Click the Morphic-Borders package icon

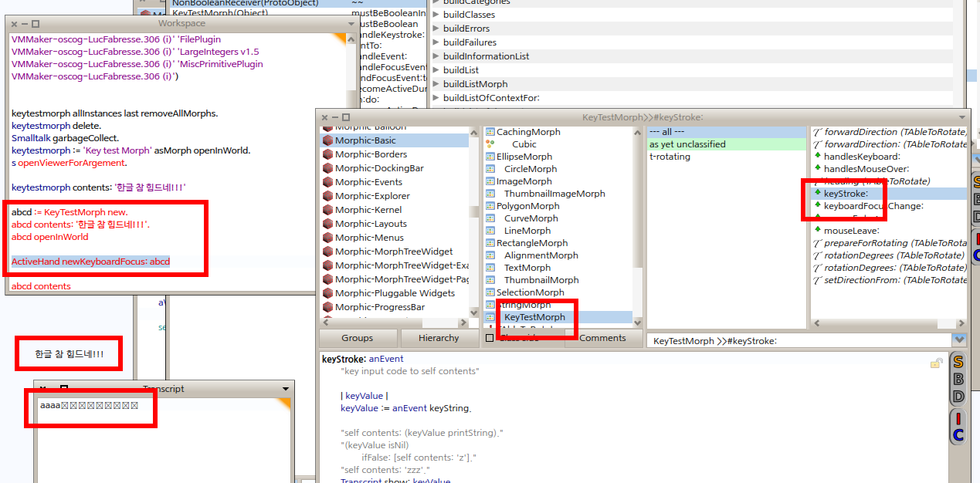click(327, 154)
